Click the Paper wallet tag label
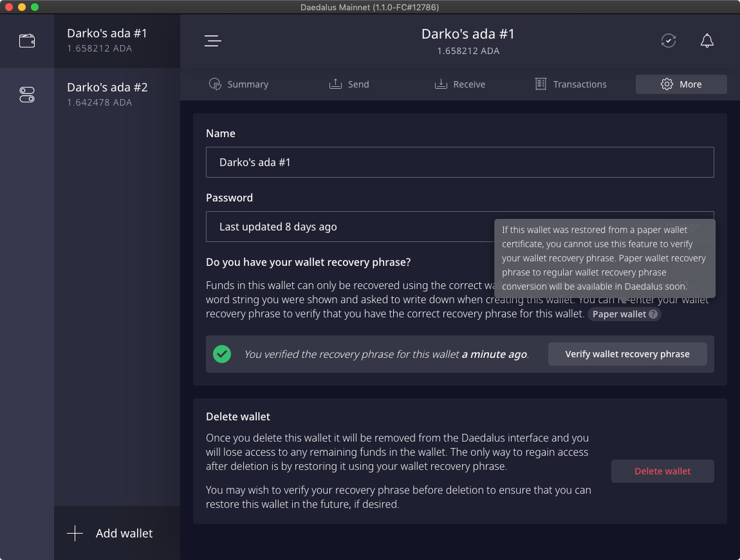This screenshot has height=560, width=740. pyautogui.click(x=618, y=314)
